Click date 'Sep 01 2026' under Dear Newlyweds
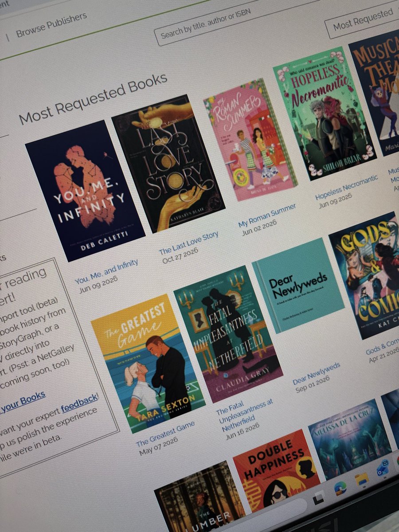This screenshot has height=532, width=399. pyautogui.click(x=313, y=385)
